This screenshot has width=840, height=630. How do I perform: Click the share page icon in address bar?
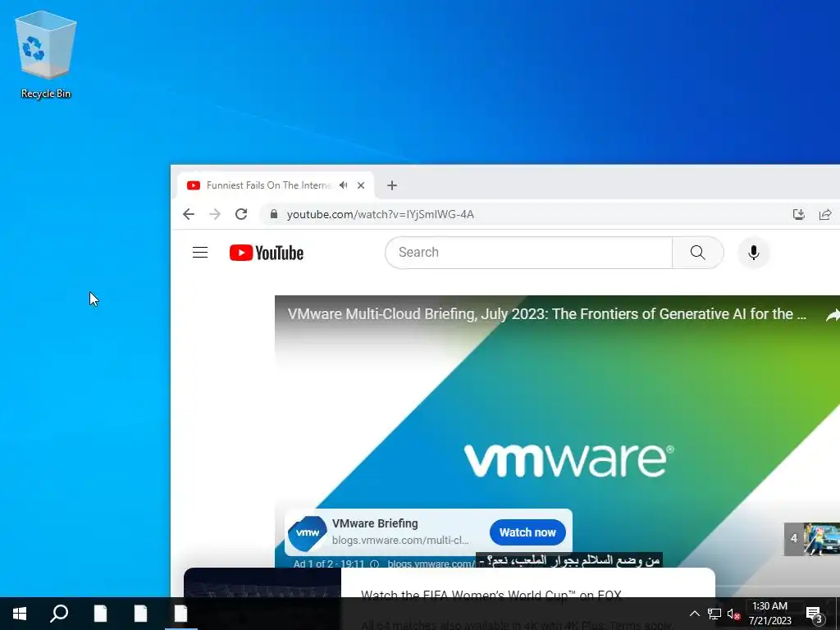tap(825, 214)
